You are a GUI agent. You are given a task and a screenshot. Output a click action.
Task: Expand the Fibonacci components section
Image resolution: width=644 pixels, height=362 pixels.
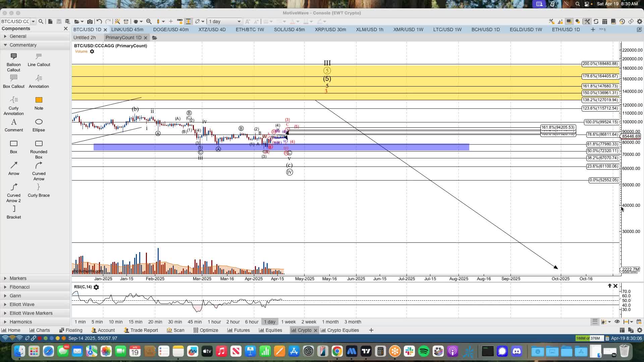point(19,287)
